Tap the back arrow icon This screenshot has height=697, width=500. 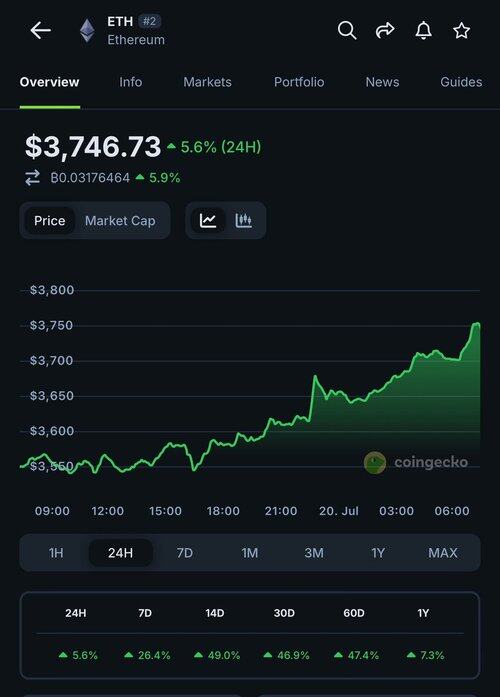[40, 31]
